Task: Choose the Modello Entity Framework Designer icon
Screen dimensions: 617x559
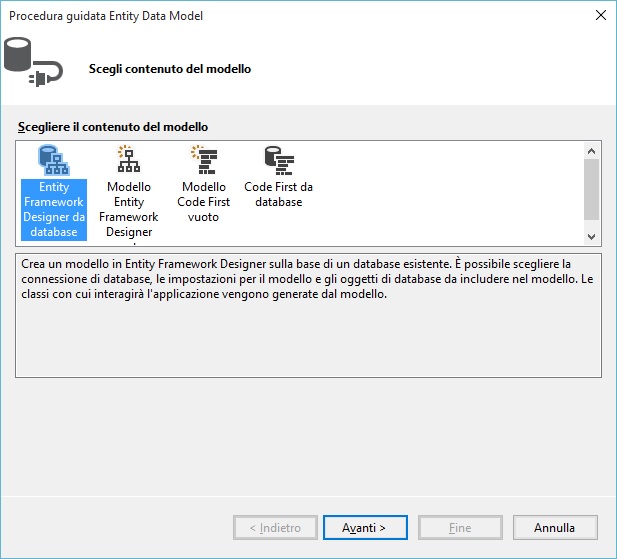Action: [129, 159]
